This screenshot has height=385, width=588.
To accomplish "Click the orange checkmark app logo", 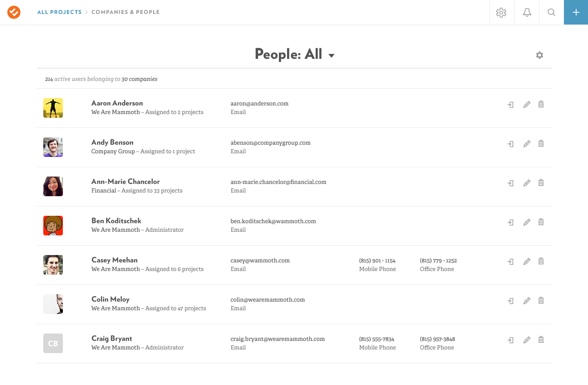I will (14, 12).
